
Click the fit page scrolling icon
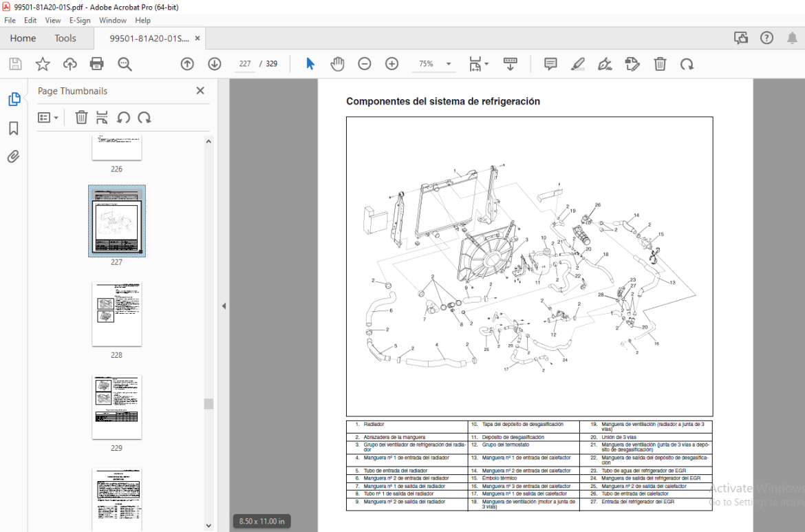(x=475, y=64)
